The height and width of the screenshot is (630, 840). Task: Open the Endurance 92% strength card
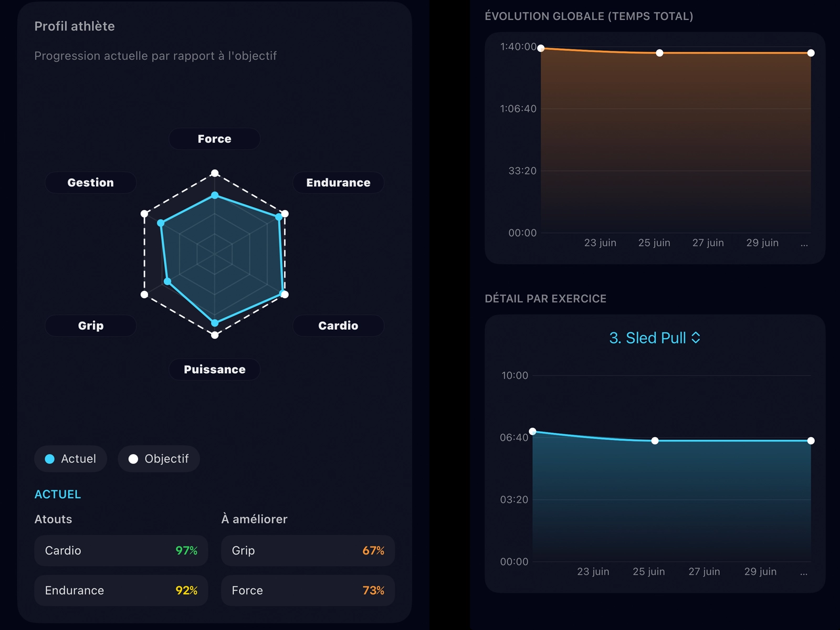click(x=121, y=591)
